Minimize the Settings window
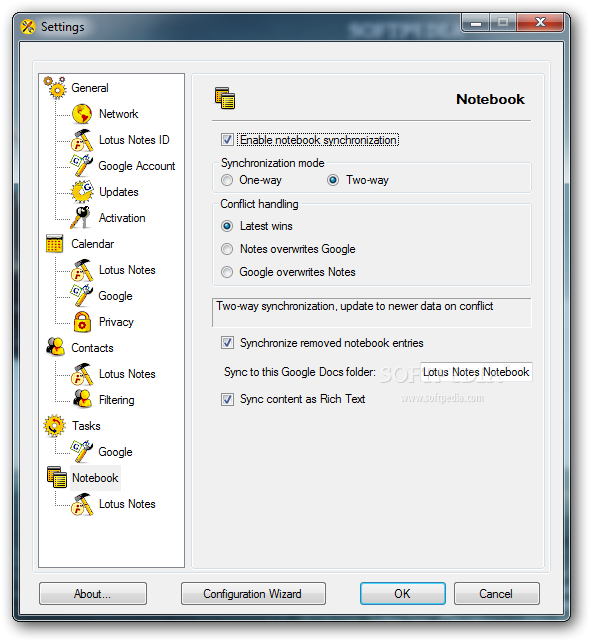591x642 pixels. click(476, 22)
